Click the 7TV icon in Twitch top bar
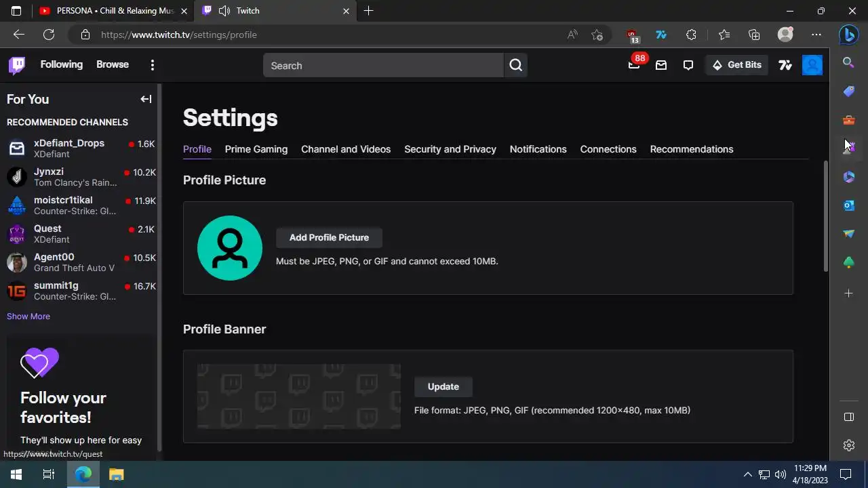Viewport: 868px width, 488px height. [x=785, y=65]
